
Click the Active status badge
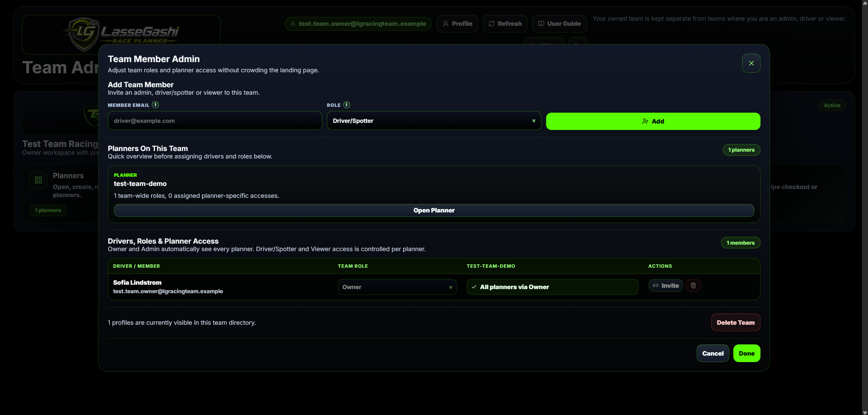click(x=832, y=106)
